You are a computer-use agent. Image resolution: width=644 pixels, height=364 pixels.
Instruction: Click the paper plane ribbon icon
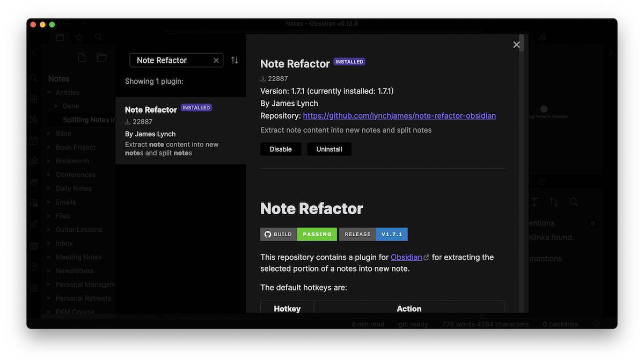pyautogui.click(x=34, y=224)
